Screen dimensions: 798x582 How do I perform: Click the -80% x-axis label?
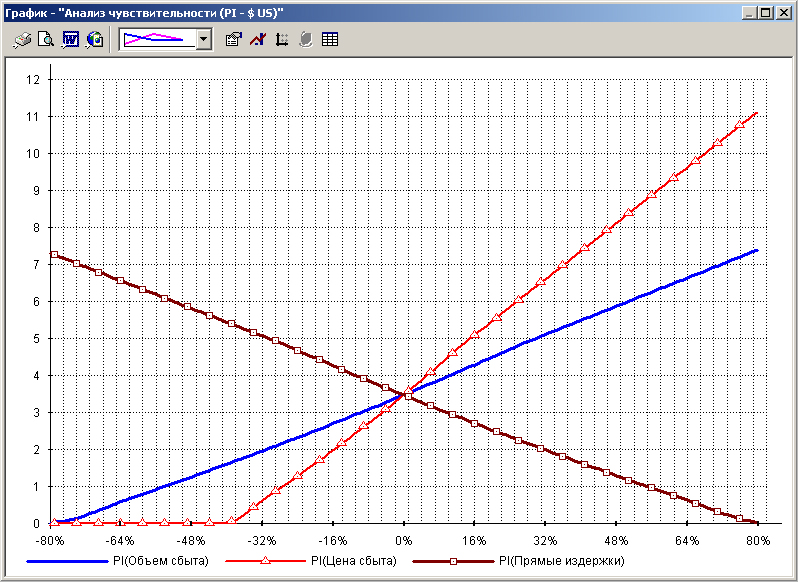click(x=49, y=540)
